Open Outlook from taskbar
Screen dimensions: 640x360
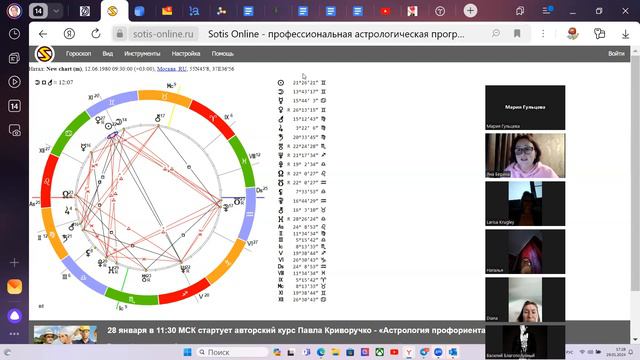click(453, 352)
